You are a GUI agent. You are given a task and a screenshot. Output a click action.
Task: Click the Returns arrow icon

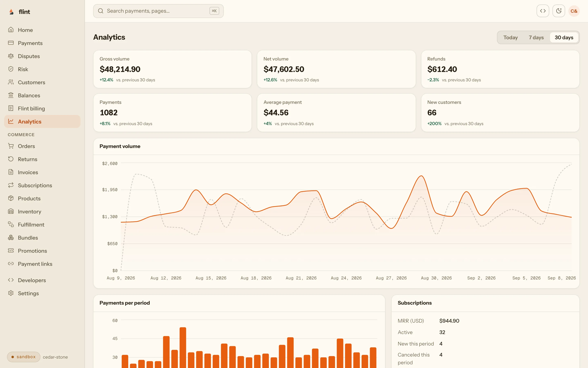pyautogui.click(x=11, y=159)
